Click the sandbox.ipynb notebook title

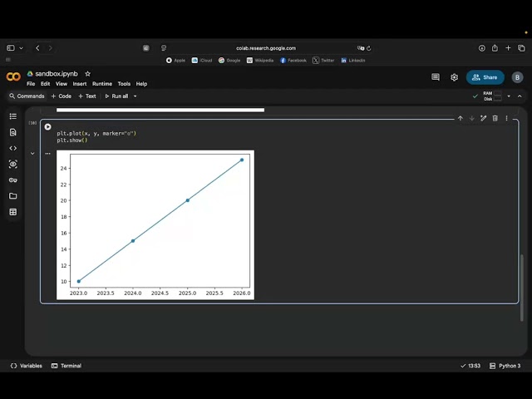57,74
